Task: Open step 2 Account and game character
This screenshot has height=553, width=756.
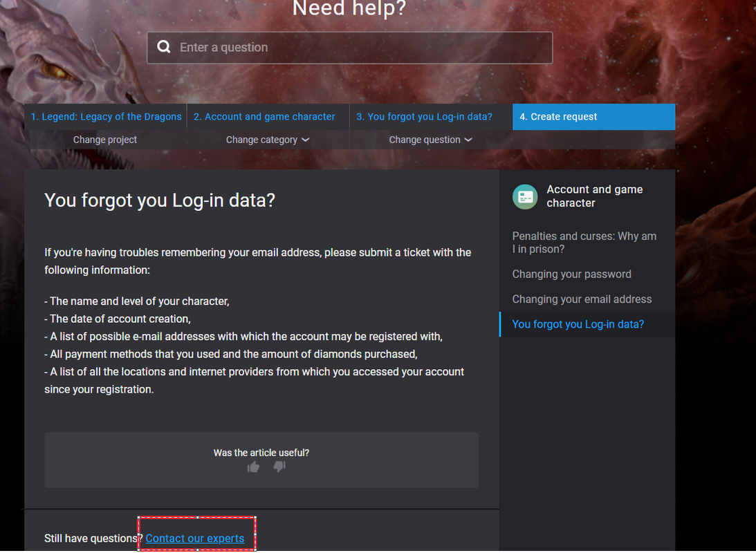Action: pyautogui.click(x=268, y=117)
